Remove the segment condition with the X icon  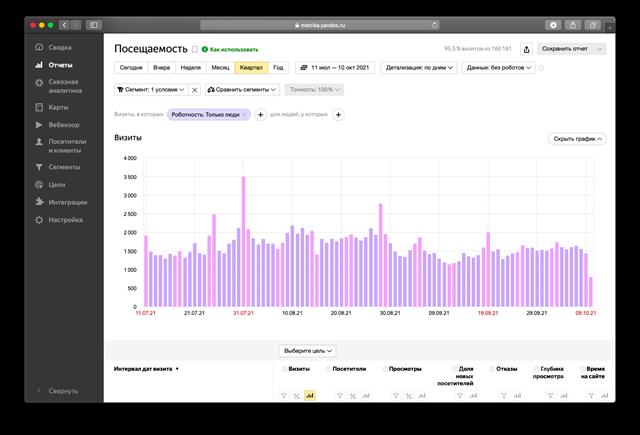coord(194,89)
